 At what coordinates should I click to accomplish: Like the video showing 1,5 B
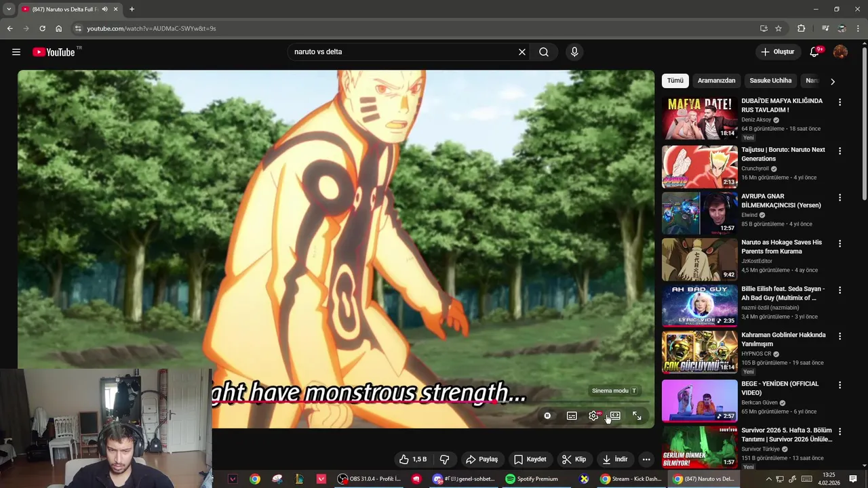tap(413, 460)
